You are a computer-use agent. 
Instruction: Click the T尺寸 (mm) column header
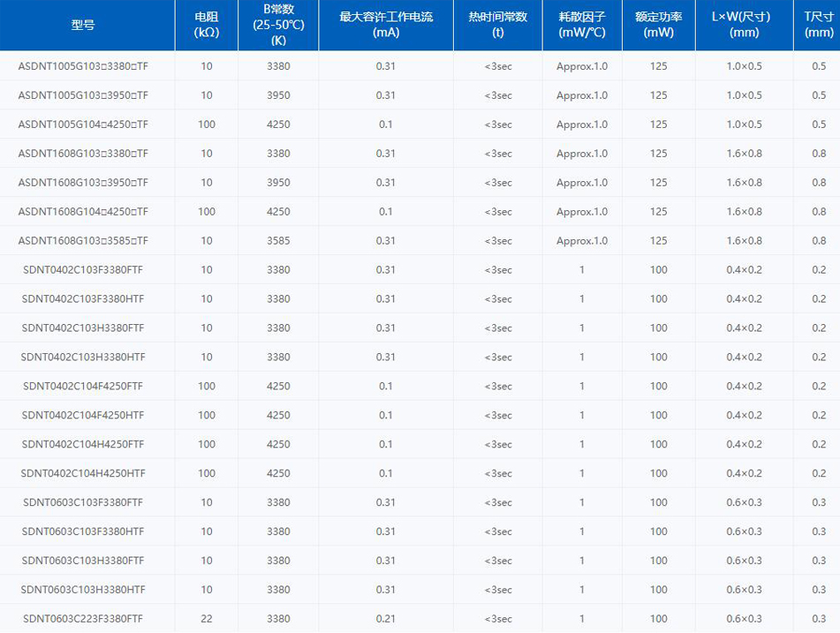pyautogui.click(x=819, y=25)
